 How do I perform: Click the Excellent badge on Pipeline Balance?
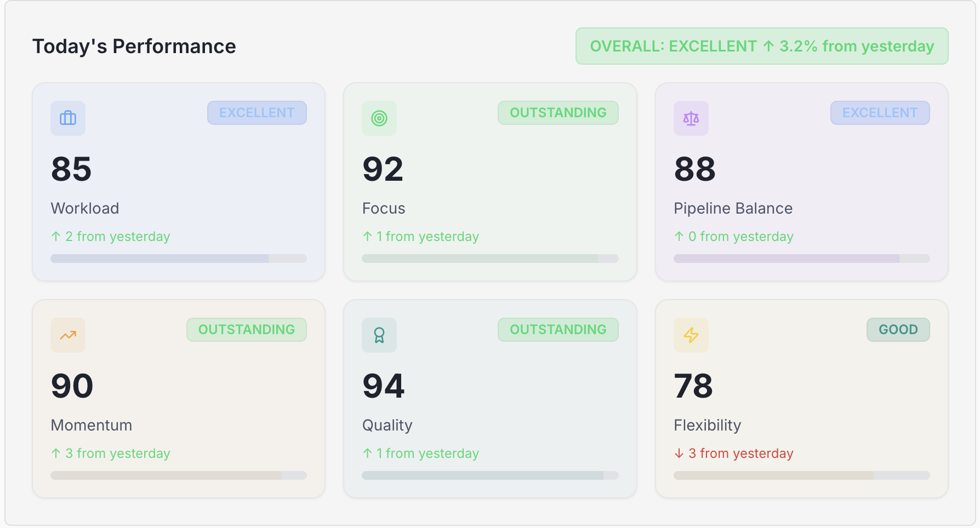pyautogui.click(x=880, y=113)
